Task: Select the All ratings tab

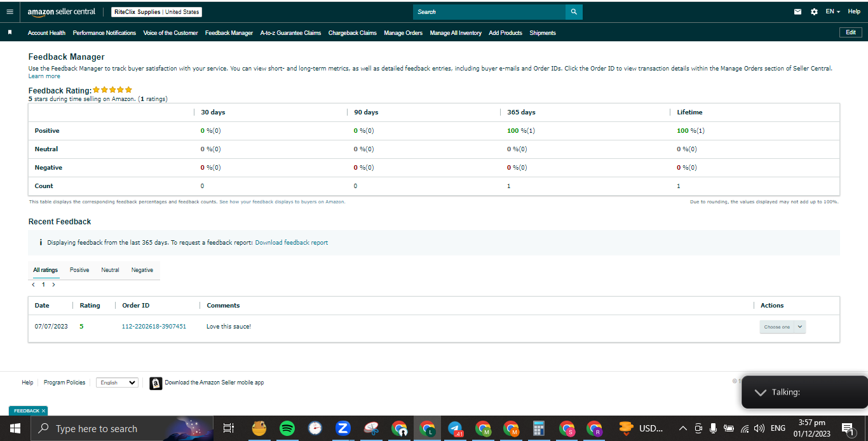Action: [45, 270]
